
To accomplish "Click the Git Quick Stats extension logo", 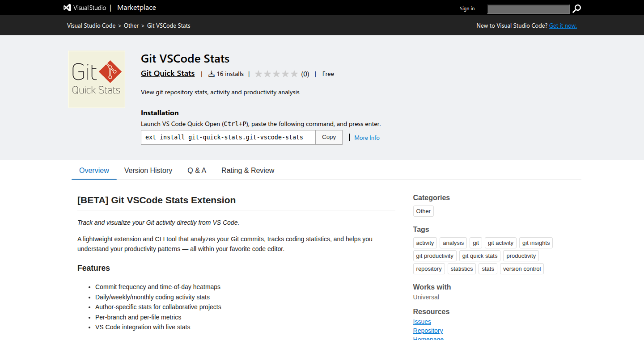I will click(97, 79).
